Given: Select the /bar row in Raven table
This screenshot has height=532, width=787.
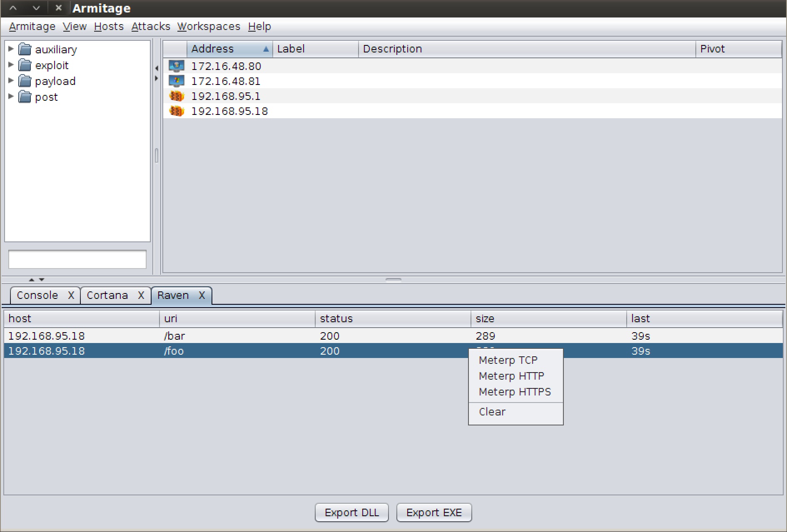Looking at the screenshot, I should coord(174,336).
